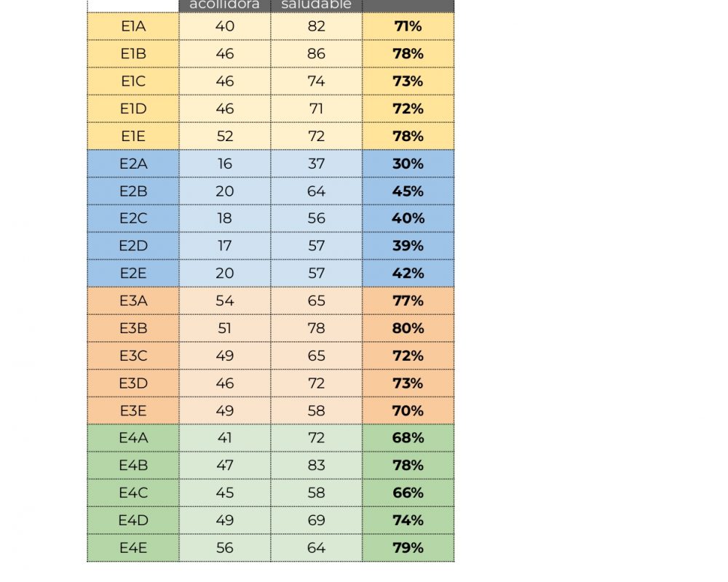Click the E2A row label cell
Viewport: 728px width, 582px height.
(133, 164)
